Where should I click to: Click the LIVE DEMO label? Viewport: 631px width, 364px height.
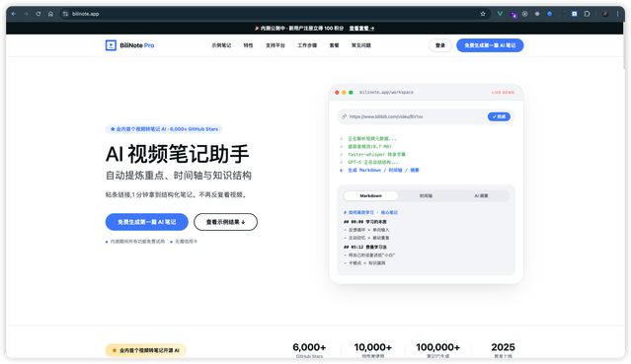click(503, 93)
